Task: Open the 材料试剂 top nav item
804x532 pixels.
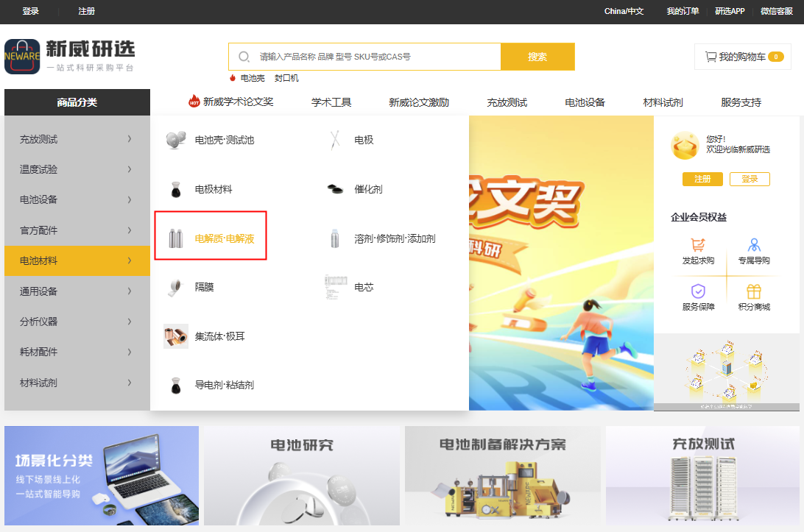Action: point(663,102)
